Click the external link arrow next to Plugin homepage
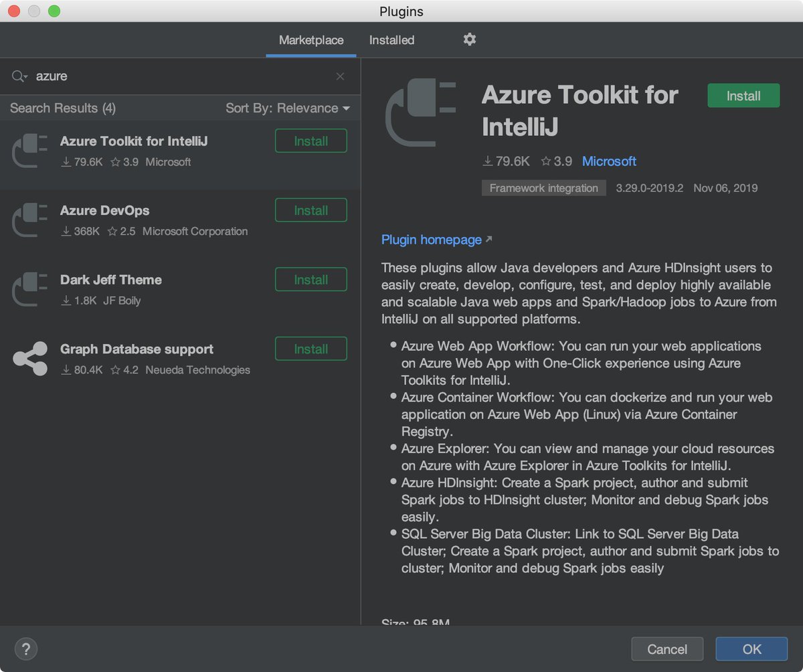This screenshot has height=672, width=803. (x=488, y=240)
